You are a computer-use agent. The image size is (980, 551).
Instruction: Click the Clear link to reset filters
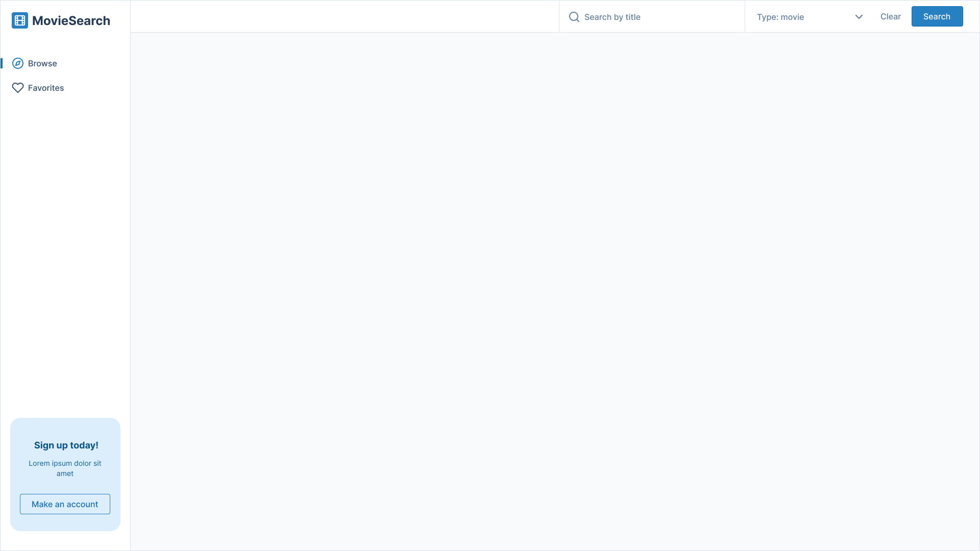pos(890,16)
